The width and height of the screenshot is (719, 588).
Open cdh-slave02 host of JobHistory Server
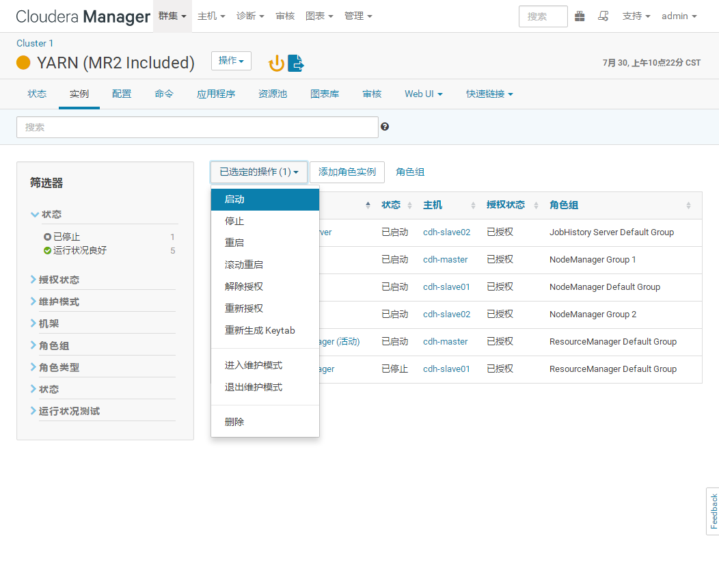pos(446,232)
